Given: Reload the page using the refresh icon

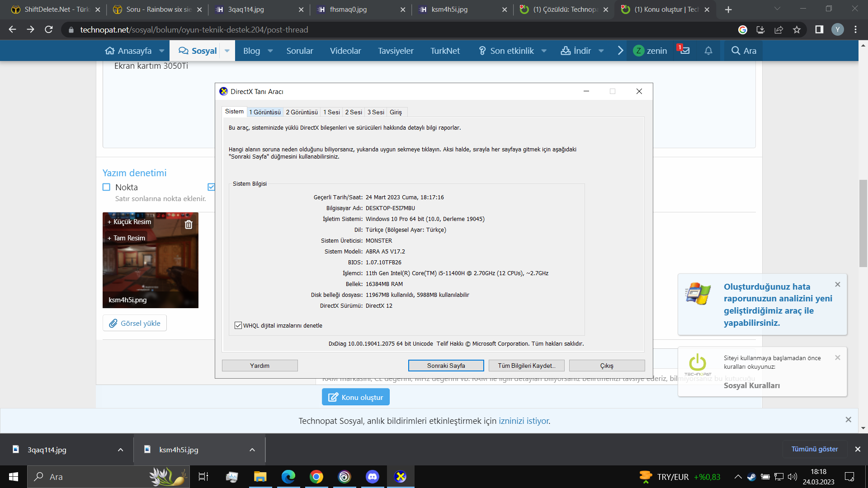Looking at the screenshot, I should point(49,30).
